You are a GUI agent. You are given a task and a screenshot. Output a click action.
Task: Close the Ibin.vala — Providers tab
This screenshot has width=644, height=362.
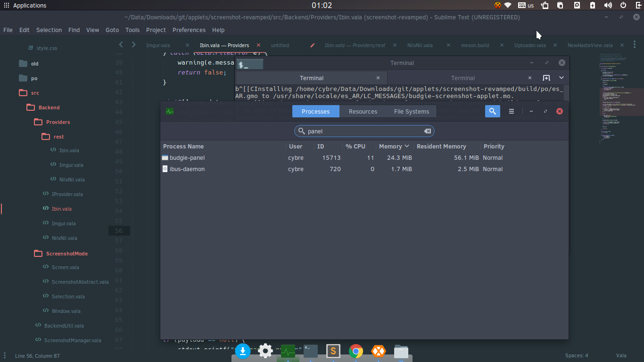point(258,45)
